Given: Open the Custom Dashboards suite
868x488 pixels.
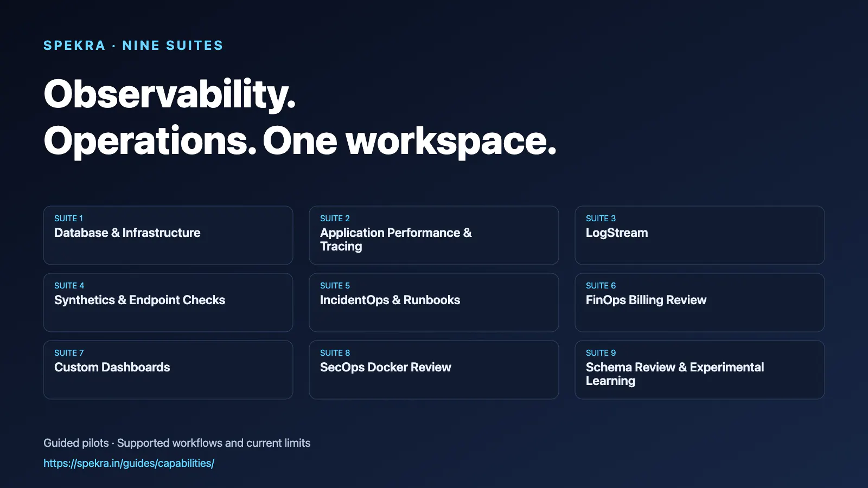Looking at the screenshot, I should pyautogui.click(x=168, y=370).
